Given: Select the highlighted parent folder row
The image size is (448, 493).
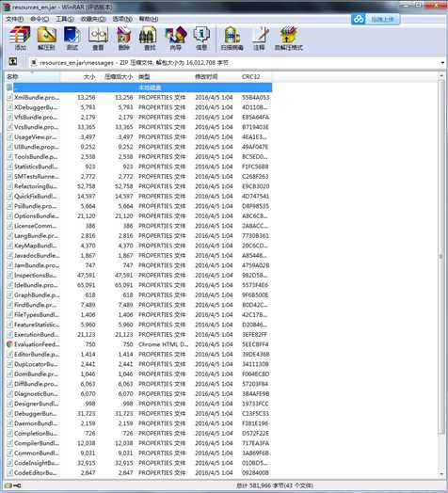Looking at the screenshot, I should 138,87.
